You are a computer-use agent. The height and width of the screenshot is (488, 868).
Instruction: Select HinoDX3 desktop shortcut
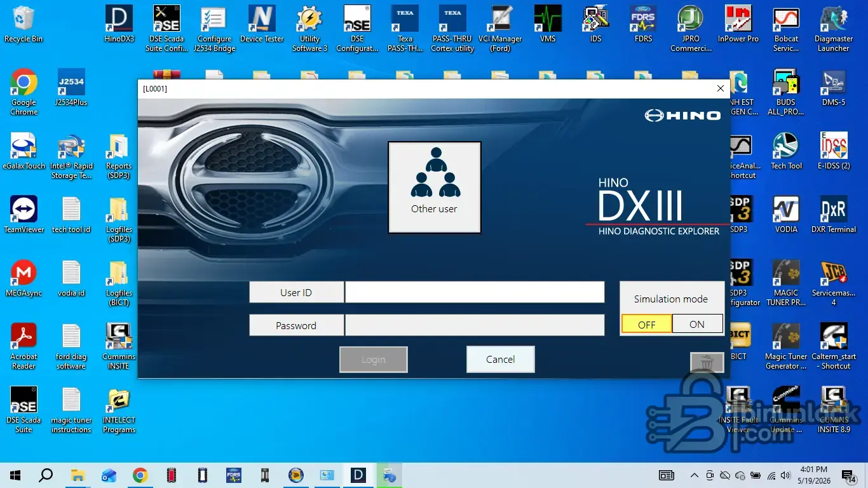point(119,24)
